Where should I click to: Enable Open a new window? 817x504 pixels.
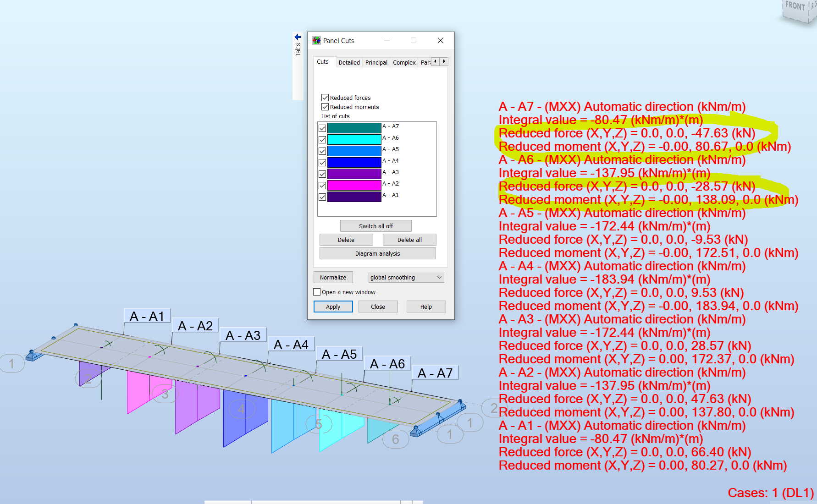click(317, 292)
